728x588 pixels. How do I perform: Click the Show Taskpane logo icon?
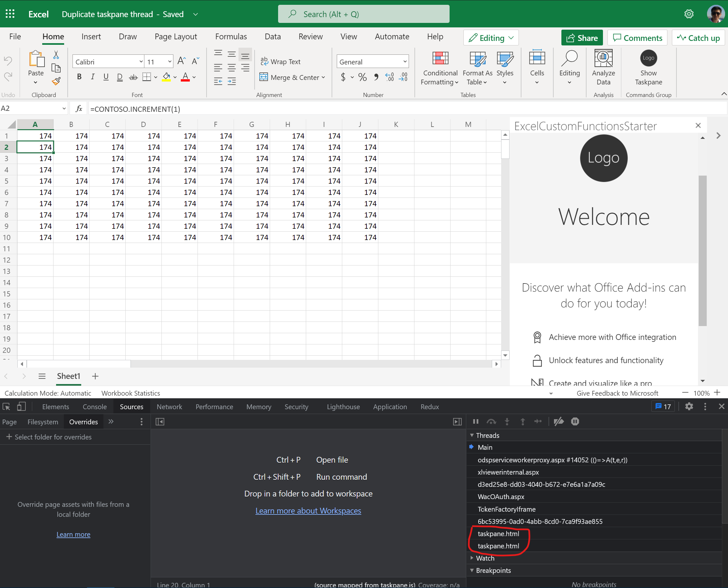[x=648, y=58]
